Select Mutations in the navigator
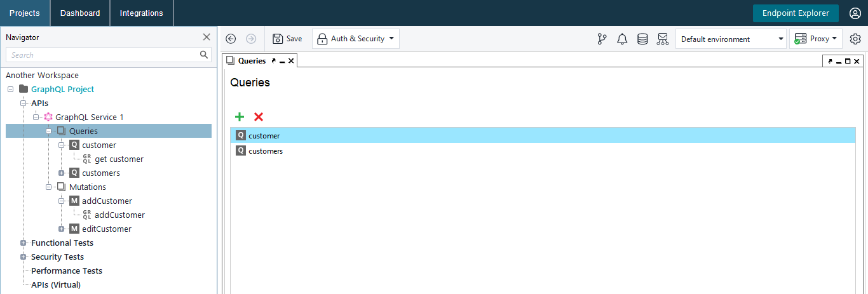868x294 pixels. pyautogui.click(x=88, y=187)
